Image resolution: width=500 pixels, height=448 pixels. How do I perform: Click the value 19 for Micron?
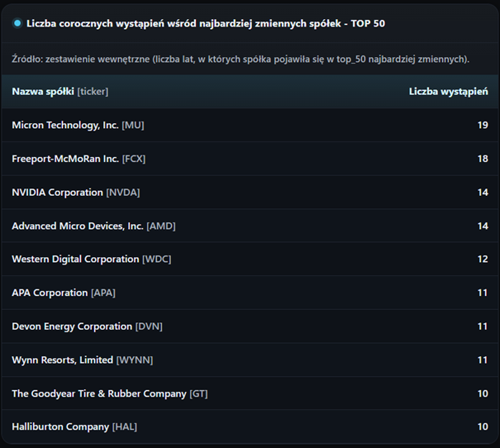482,125
